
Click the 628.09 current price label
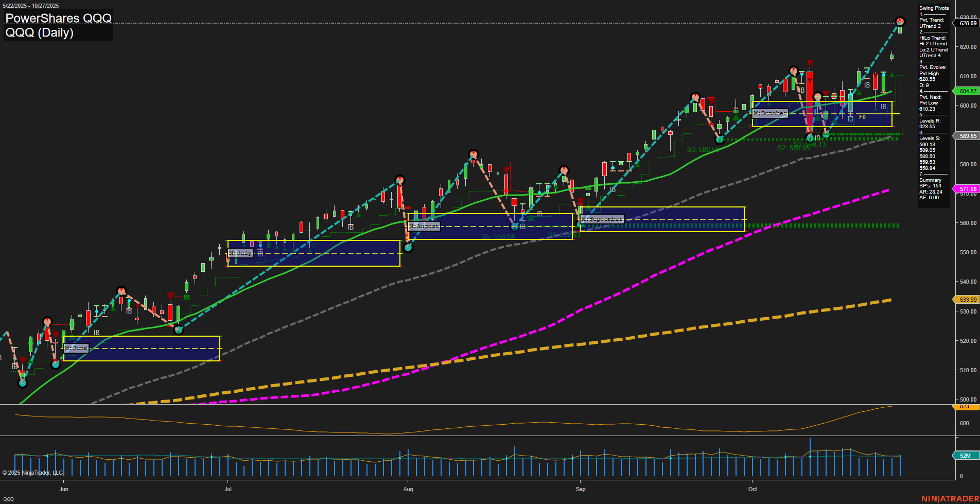pos(967,23)
